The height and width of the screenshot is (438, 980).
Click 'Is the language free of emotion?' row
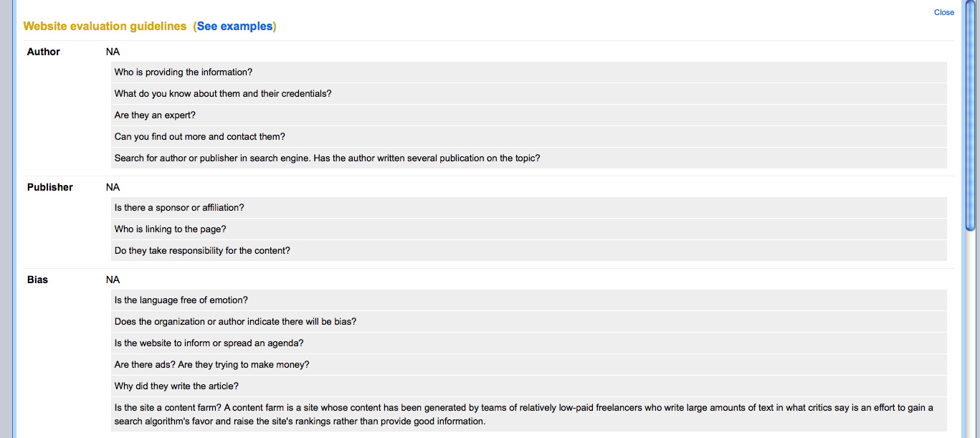pyautogui.click(x=529, y=300)
